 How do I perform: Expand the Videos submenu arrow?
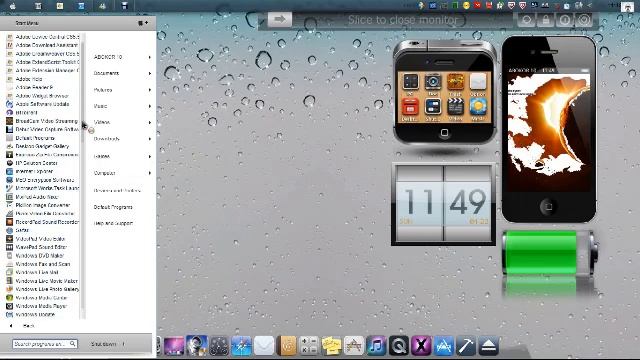click(x=150, y=122)
